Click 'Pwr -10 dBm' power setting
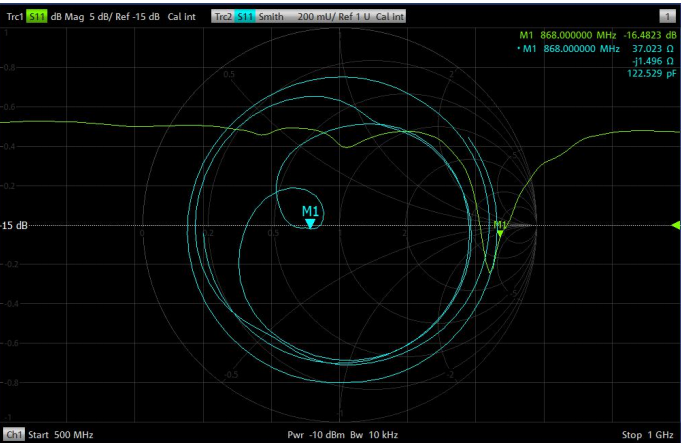681x443 pixels. [x=316, y=435]
